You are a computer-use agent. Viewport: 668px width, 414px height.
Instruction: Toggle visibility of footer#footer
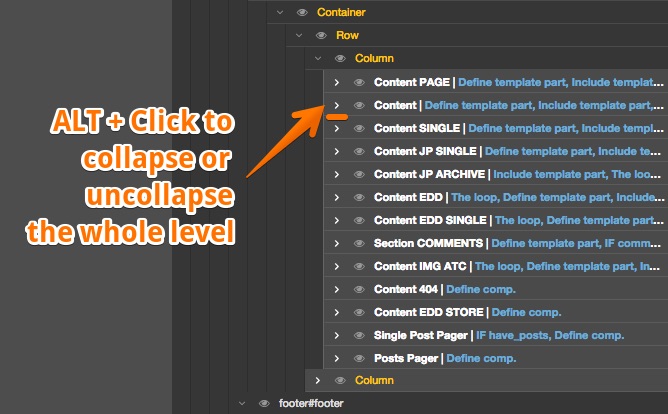(x=264, y=403)
